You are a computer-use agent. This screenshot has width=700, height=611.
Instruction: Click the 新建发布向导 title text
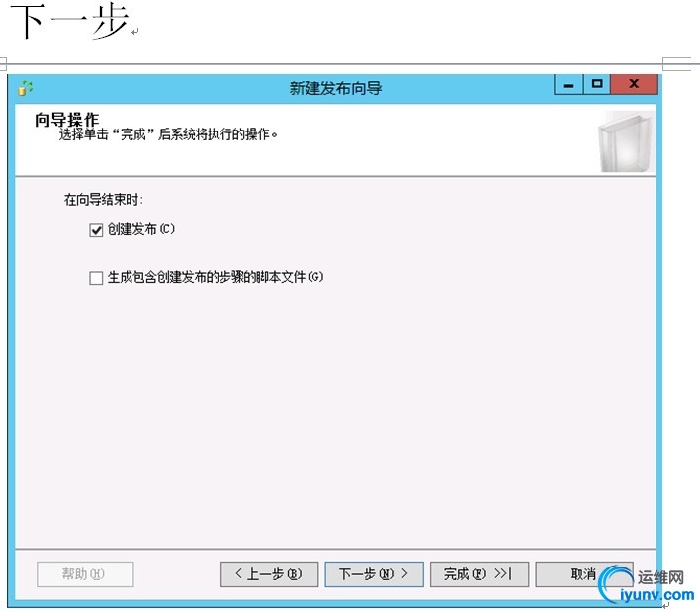point(335,88)
